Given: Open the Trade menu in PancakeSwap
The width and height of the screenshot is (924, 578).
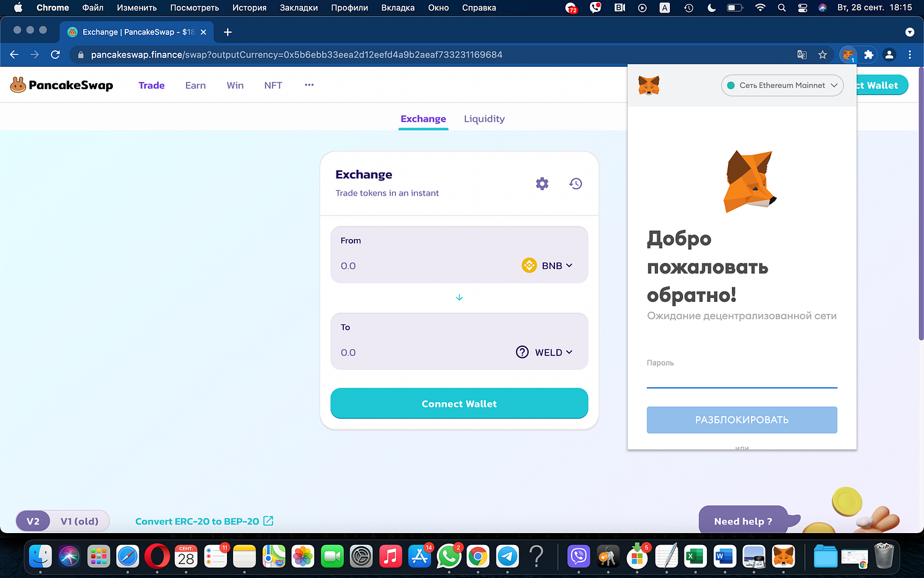Looking at the screenshot, I should point(151,85).
